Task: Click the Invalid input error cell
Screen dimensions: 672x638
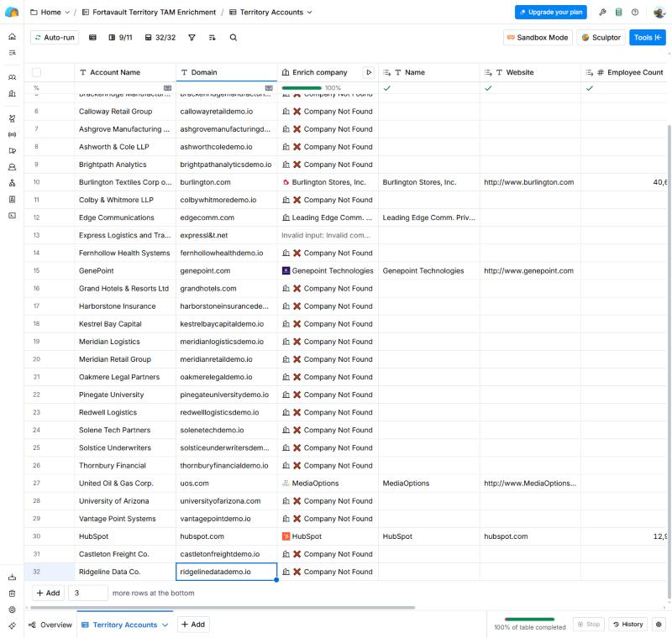Action: tap(328, 235)
